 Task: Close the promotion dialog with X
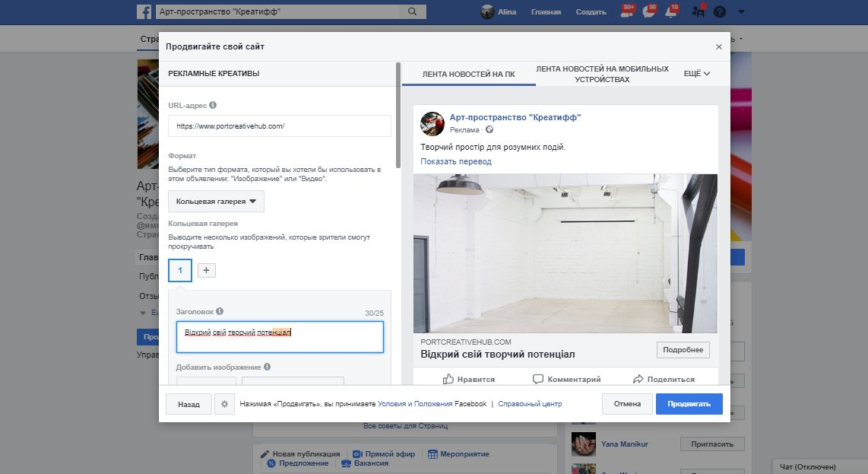[718, 47]
